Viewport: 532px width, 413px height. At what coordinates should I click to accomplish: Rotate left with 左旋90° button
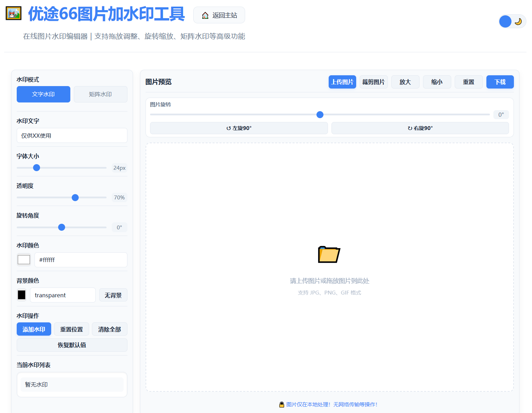[239, 128]
